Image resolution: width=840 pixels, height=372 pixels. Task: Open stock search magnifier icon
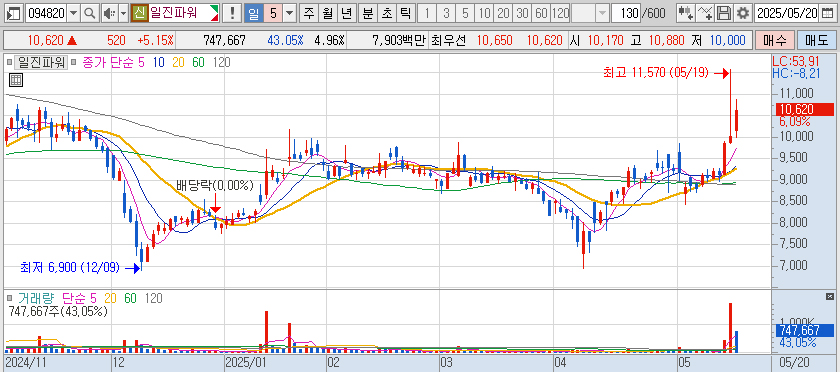point(90,13)
